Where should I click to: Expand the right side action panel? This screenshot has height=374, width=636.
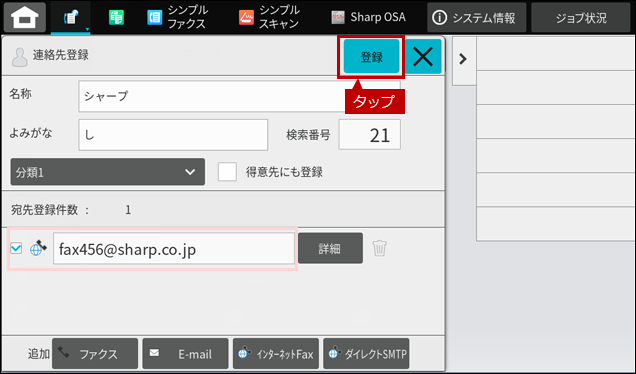463,60
